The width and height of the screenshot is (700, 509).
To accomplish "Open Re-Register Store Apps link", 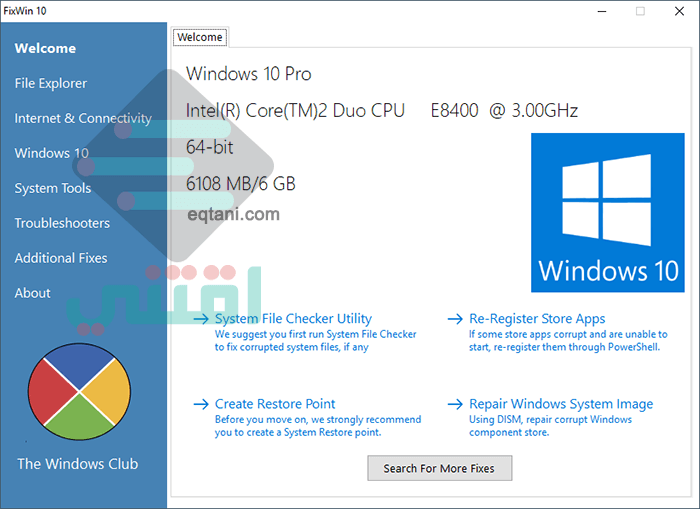I will (x=537, y=319).
